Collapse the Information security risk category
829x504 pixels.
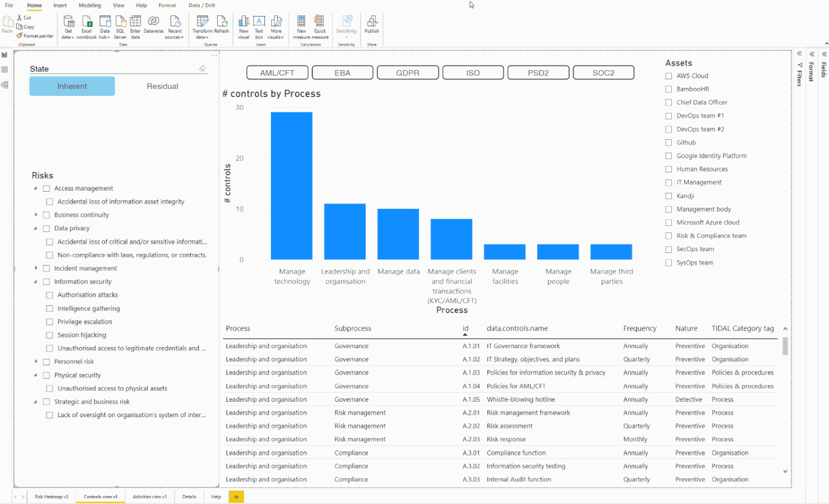pyautogui.click(x=34, y=281)
